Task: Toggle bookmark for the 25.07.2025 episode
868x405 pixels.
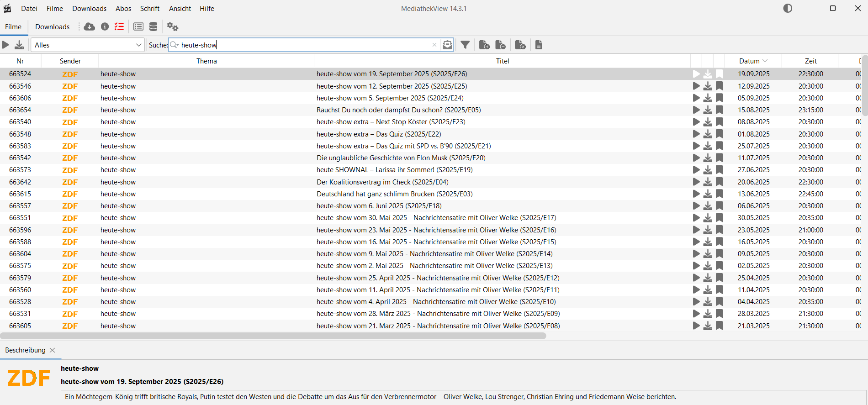Action: click(719, 146)
